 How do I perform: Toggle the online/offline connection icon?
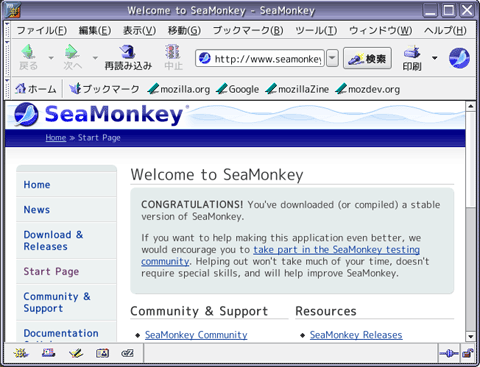tap(449, 353)
